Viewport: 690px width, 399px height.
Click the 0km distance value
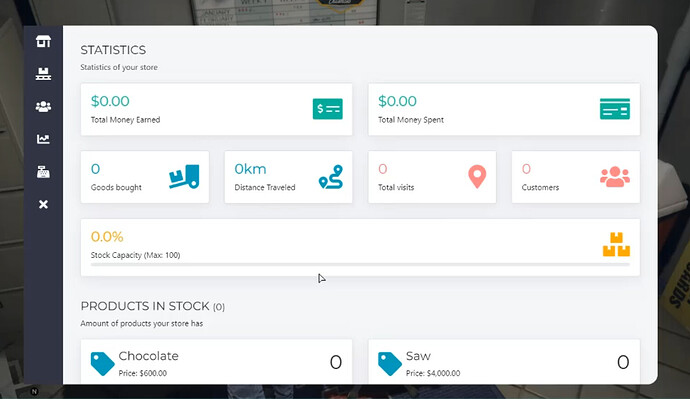pyautogui.click(x=250, y=169)
